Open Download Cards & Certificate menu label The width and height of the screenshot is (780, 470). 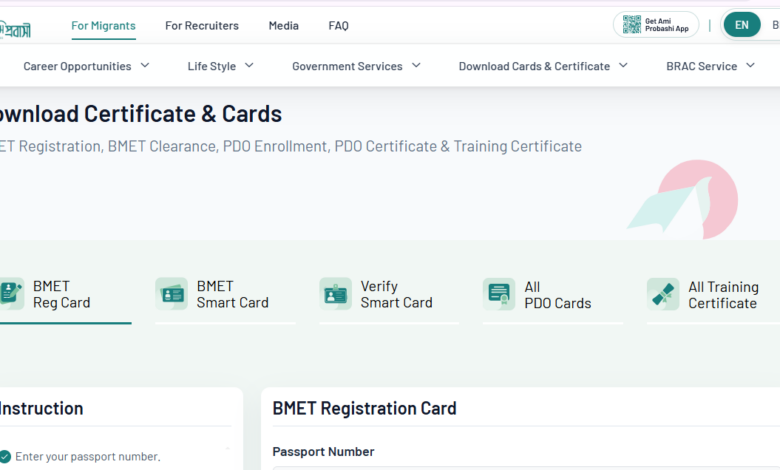coord(534,66)
